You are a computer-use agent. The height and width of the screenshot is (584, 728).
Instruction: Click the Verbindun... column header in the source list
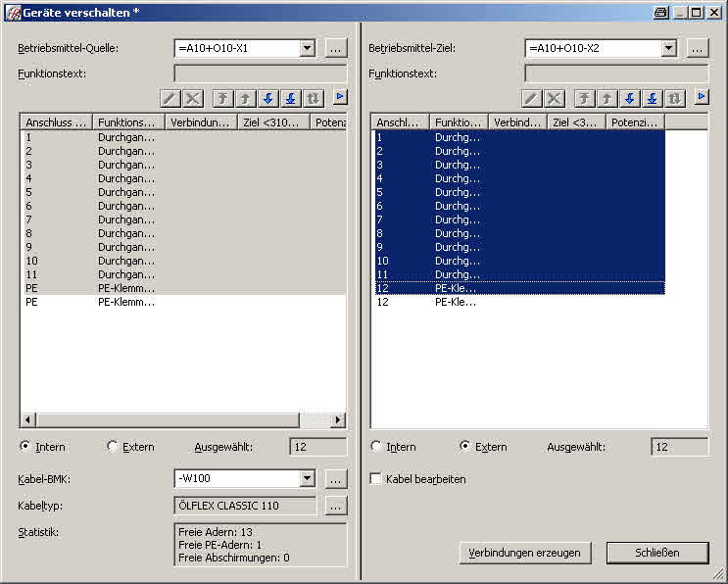[x=202, y=122]
